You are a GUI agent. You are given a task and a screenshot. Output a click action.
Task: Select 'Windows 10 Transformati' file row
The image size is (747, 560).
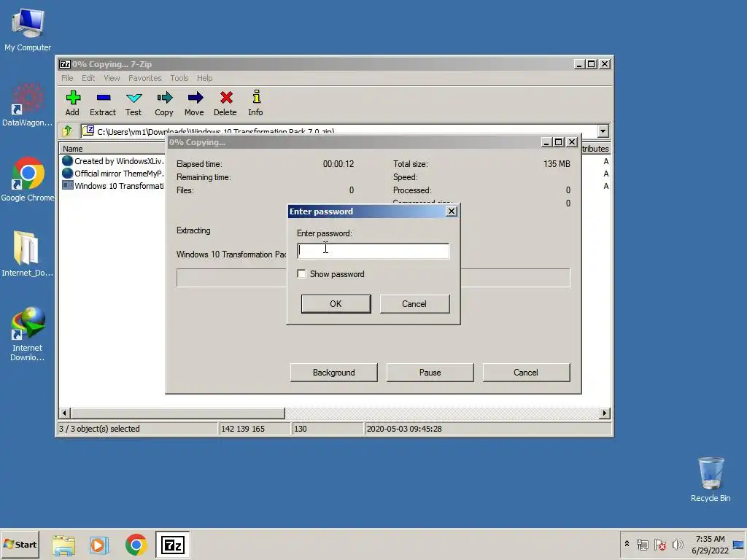point(113,186)
